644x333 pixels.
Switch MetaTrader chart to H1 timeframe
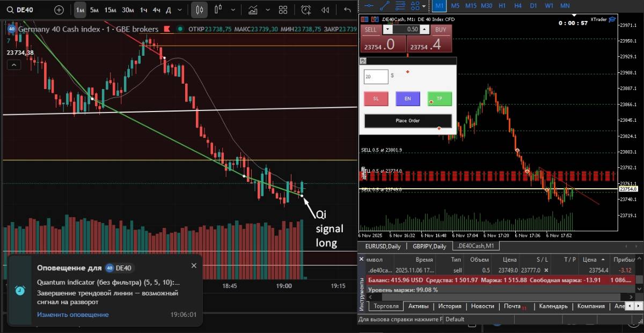tap(502, 5)
